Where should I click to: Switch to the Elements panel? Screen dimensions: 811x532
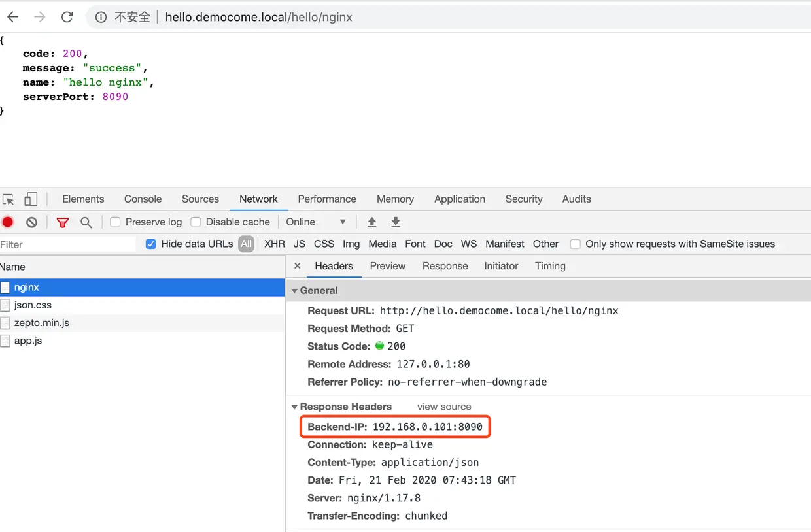coord(83,199)
